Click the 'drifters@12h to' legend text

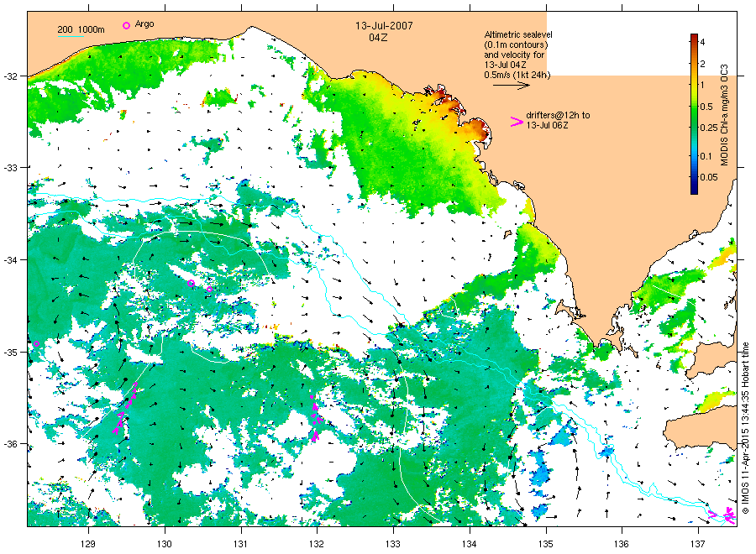tap(558, 115)
